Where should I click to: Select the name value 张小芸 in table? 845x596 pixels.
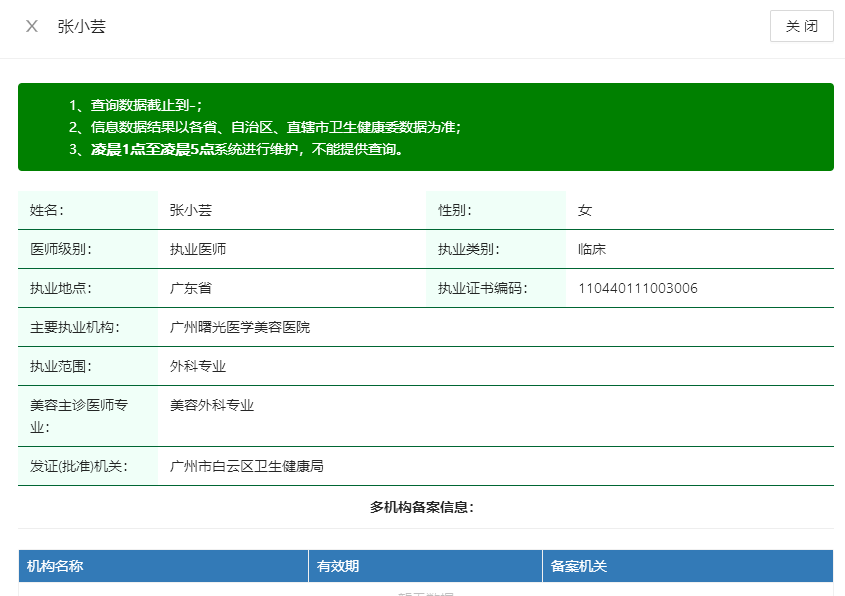pos(191,210)
